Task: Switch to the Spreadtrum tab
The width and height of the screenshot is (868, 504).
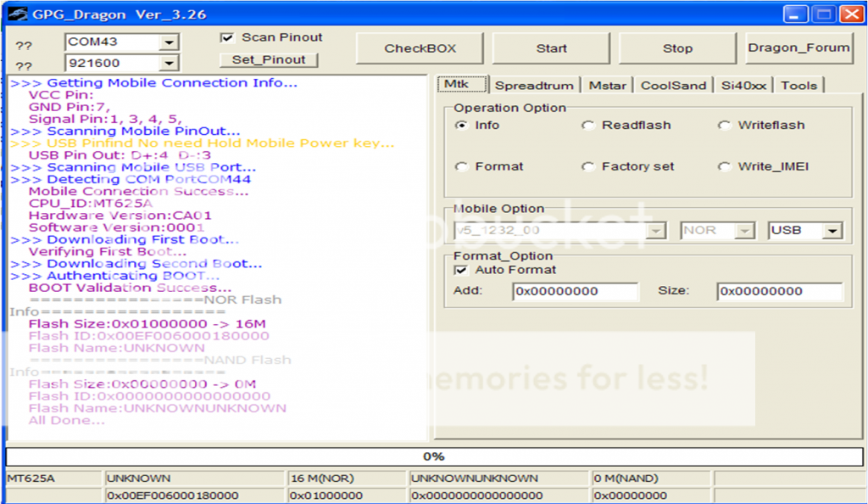Action: pyautogui.click(x=534, y=86)
